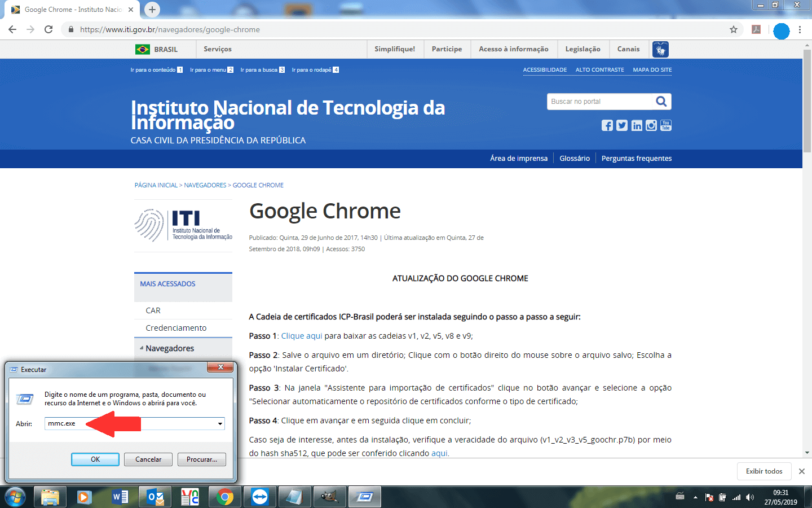812x508 pixels.
Task: Click 'Ir para o rodapé' skip link
Action: click(315, 70)
